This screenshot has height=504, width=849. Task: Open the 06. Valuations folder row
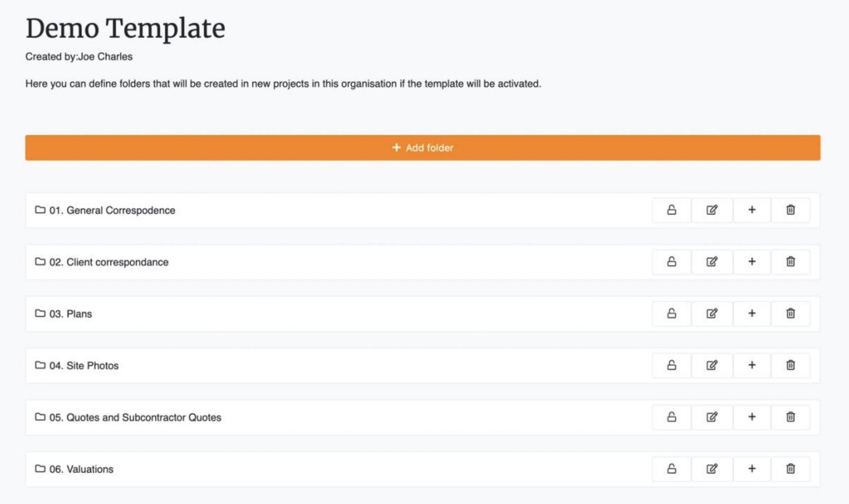[423, 469]
